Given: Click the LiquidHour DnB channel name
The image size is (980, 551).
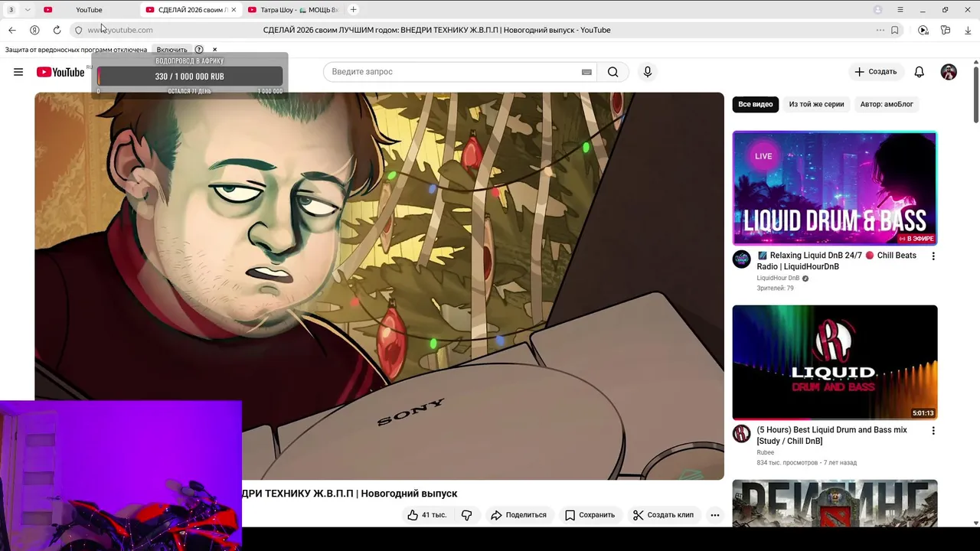Looking at the screenshot, I should pos(778,278).
